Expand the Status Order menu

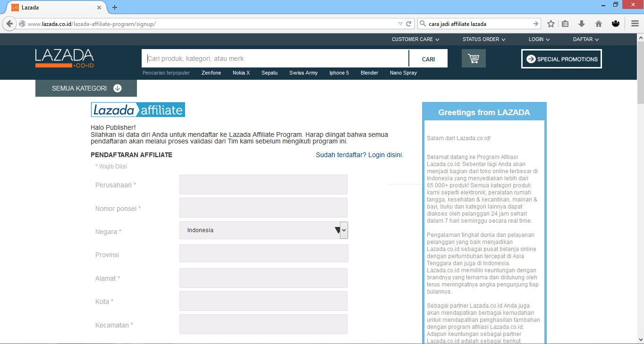(484, 39)
